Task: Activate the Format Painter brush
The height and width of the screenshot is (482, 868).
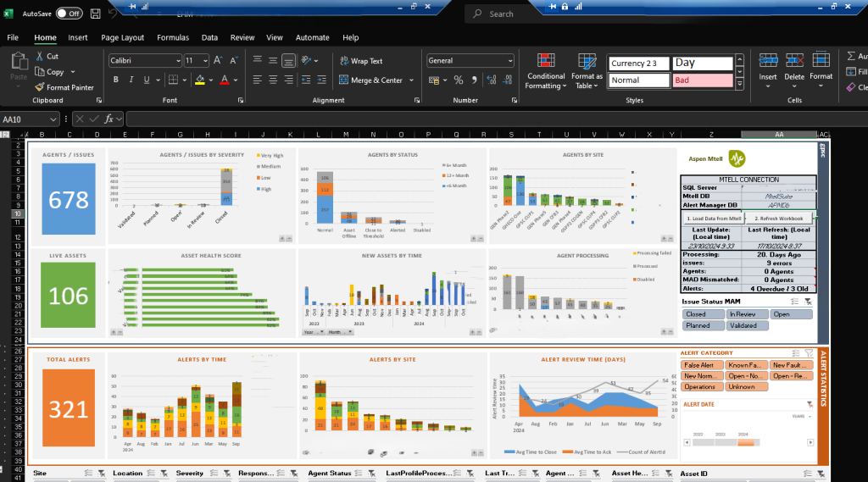Action: point(40,87)
